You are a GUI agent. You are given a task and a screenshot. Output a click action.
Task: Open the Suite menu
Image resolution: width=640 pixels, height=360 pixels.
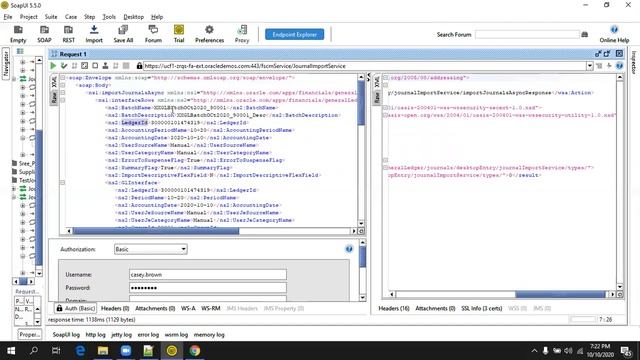click(51, 17)
